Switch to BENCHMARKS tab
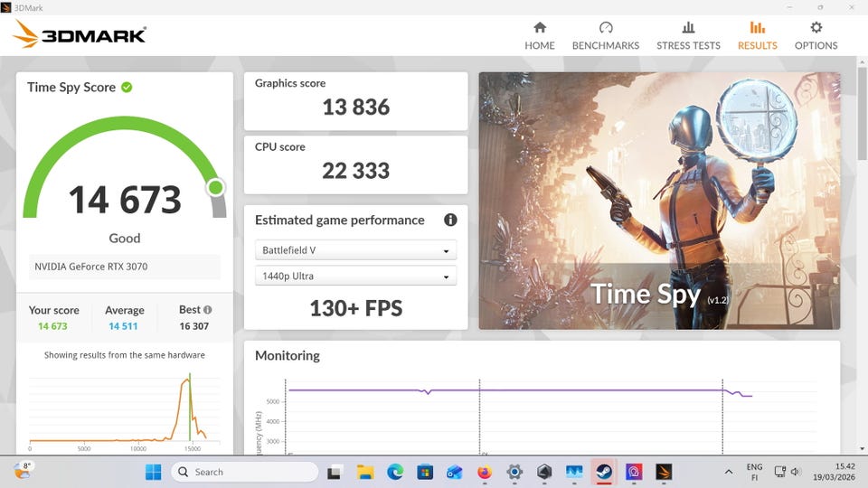Viewport: 868px width, 488px height. [606, 36]
